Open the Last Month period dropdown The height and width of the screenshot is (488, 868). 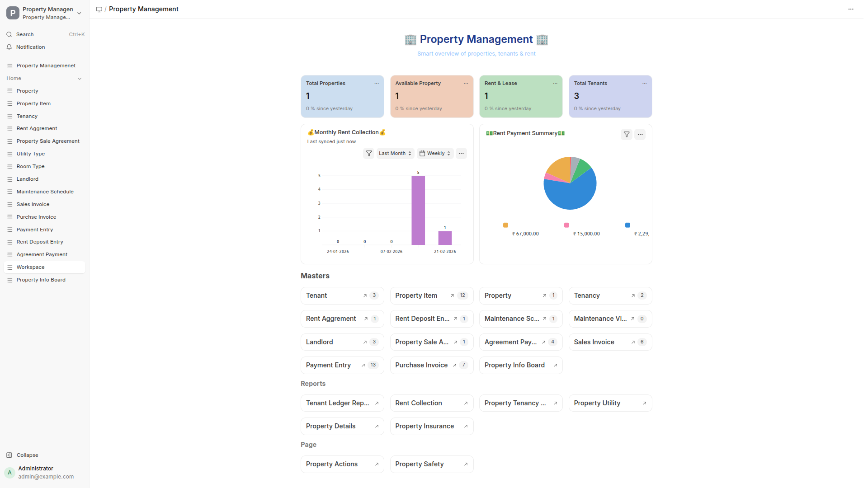pos(395,153)
